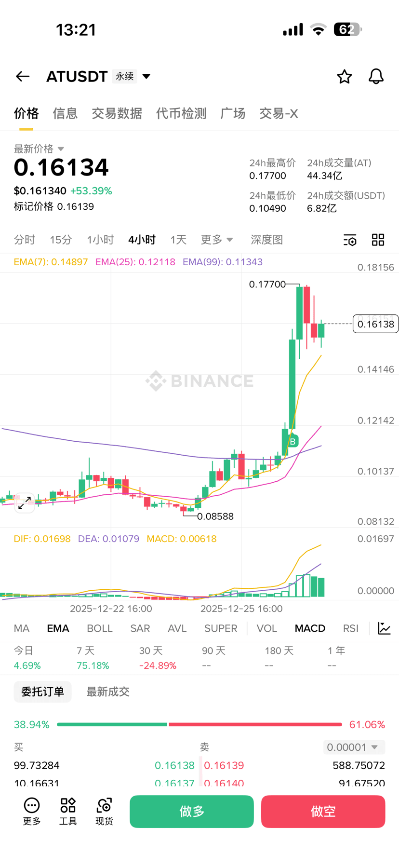Viewport: 399px width, 868px height.
Task: Tap the green 做多 long button
Action: coord(192,812)
